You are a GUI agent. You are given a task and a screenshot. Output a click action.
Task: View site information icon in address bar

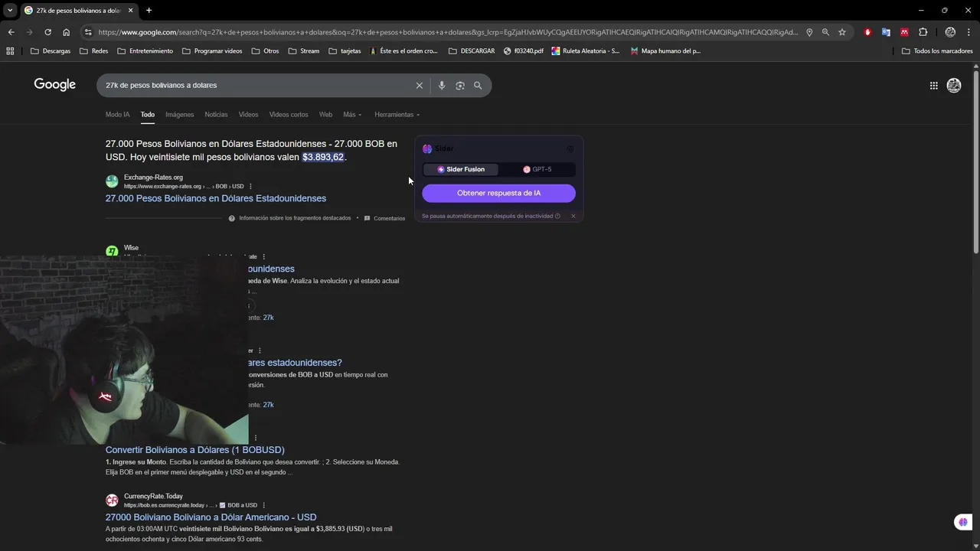coord(88,32)
